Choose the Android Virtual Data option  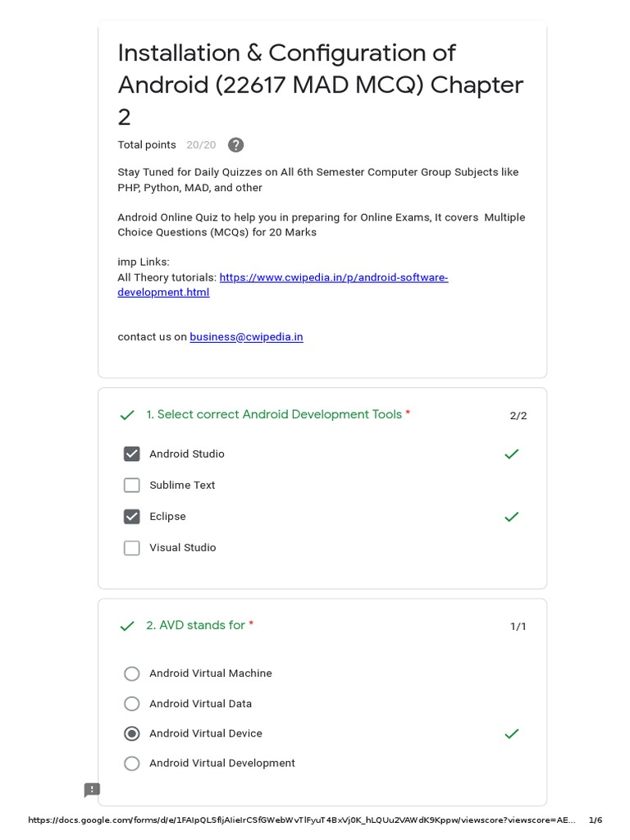[x=132, y=704]
